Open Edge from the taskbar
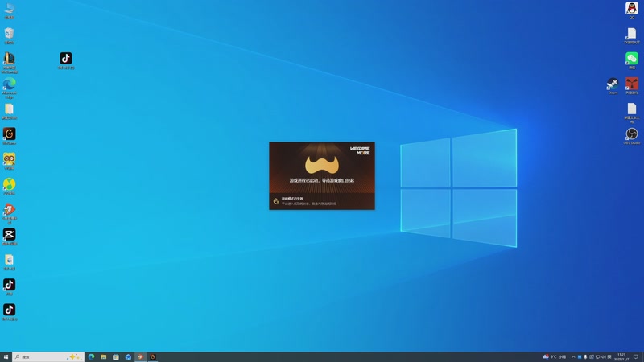Screen dimensions: 644x362 click(91, 356)
